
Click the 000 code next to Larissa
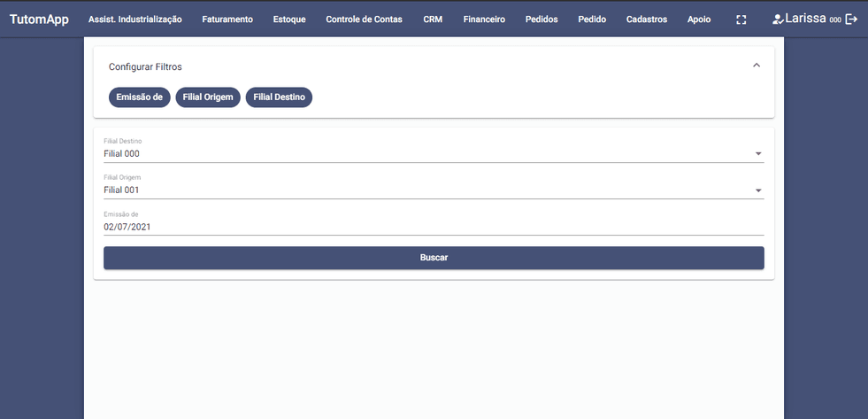(x=835, y=20)
